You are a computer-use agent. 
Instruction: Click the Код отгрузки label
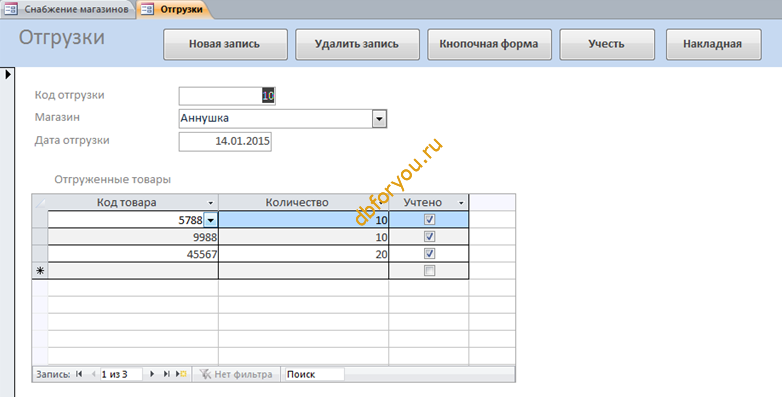point(69,95)
